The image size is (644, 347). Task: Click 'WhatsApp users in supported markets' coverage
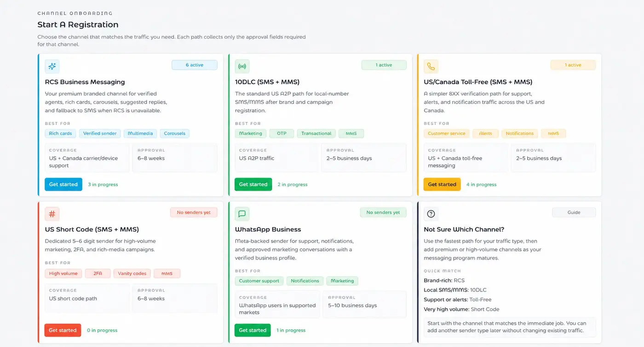click(277, 305)
